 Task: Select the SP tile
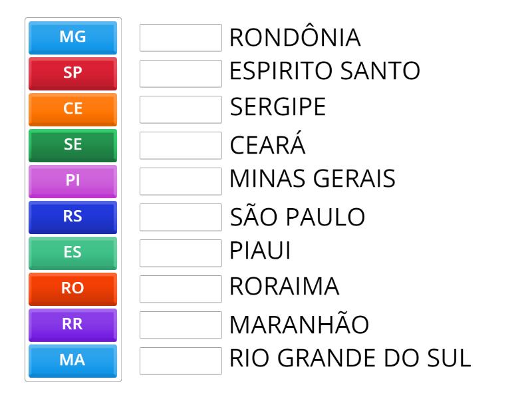(x=72, y=74)
